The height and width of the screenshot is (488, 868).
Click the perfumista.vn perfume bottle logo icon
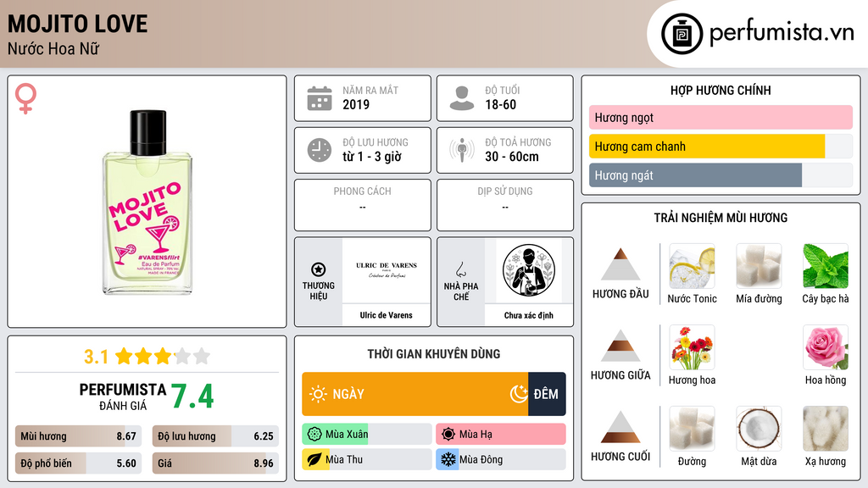682,34
